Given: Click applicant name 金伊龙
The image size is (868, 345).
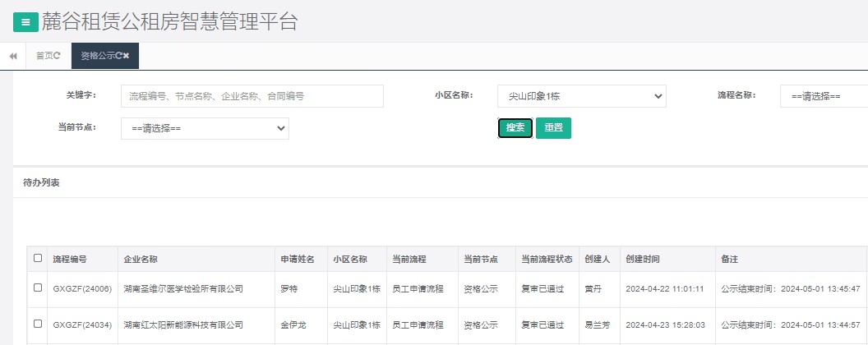Looking at the screenshot, I should point(293,325).
